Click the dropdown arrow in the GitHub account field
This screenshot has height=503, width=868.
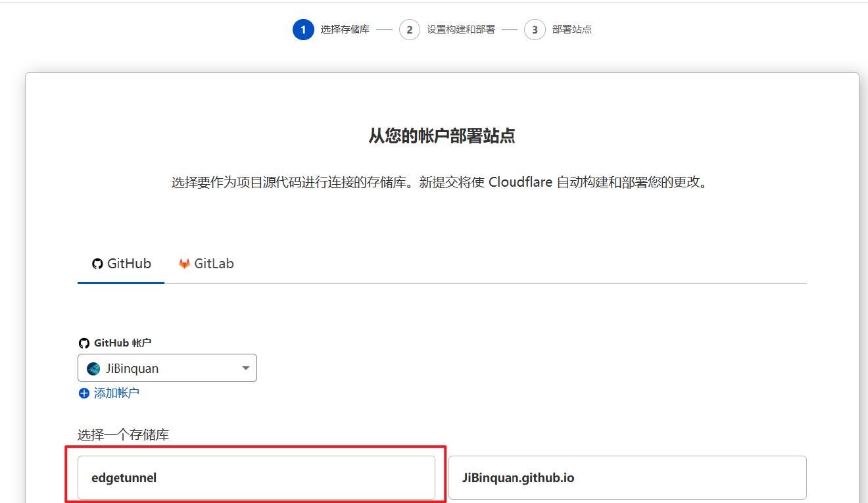246,368
